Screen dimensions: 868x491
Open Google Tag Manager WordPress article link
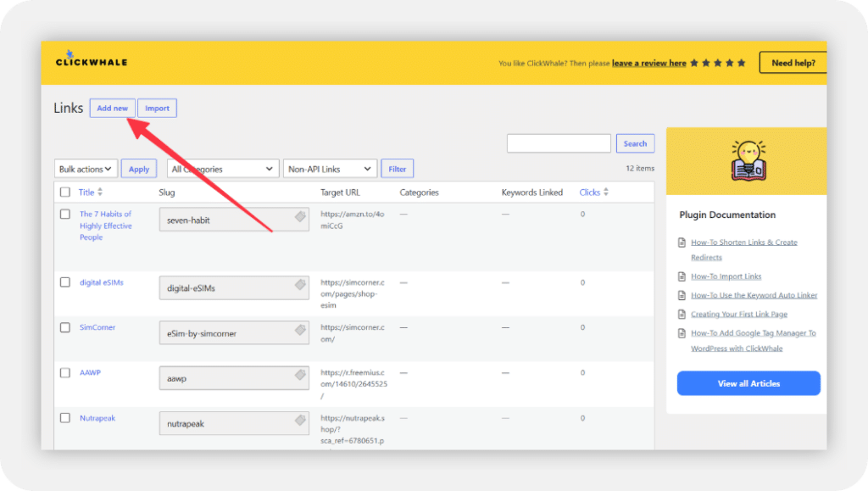[754, 340]
